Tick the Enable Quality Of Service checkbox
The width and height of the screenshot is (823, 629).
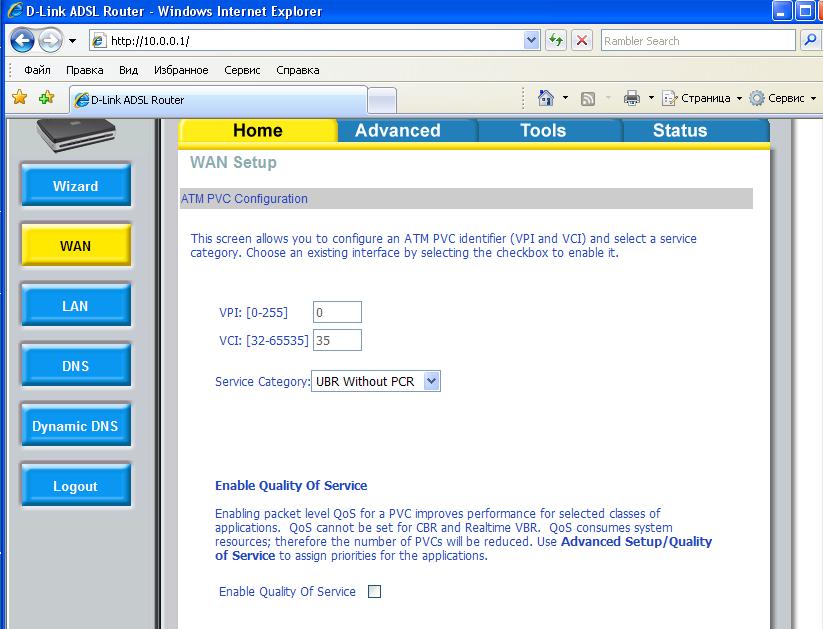(x=374, y=592)
